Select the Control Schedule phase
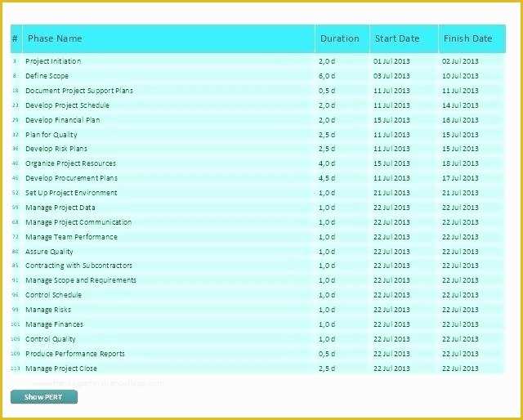523x420 pixels. coord(53,295)
